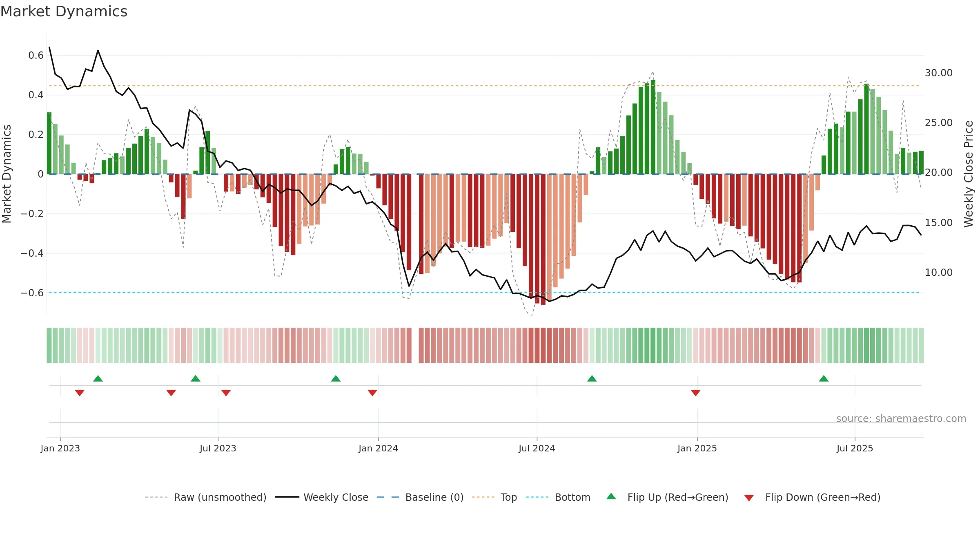Click the green flip-up triangle near February 2023
Viewport: 980px width, 551px height.
click(x=98, y=378)
